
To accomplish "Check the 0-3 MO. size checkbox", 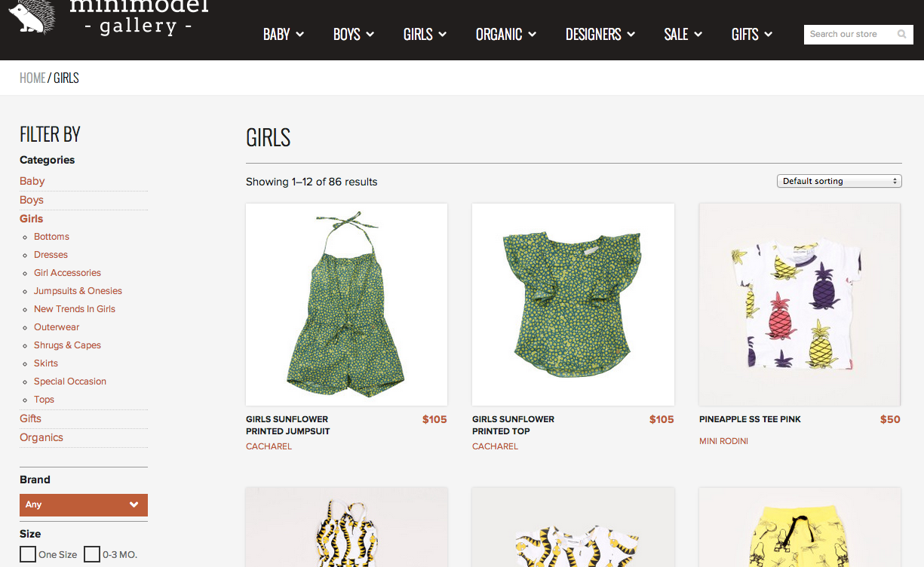I will 92,554.
